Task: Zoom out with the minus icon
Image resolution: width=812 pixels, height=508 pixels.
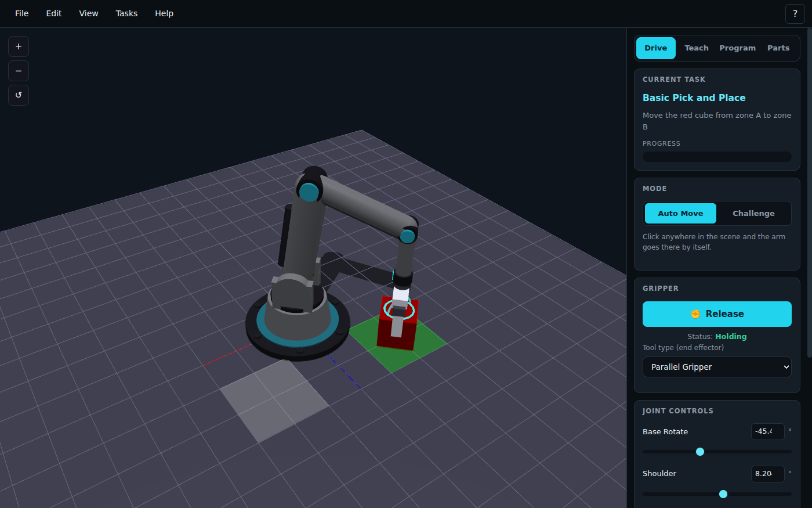Action: point(19,71)
